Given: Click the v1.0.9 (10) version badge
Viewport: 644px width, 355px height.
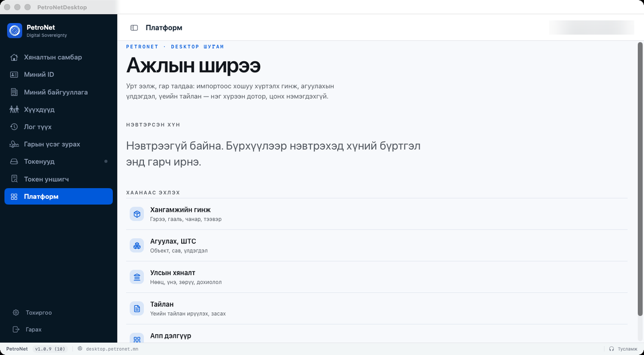Looking at the screenshot, I should click(50, 349).
